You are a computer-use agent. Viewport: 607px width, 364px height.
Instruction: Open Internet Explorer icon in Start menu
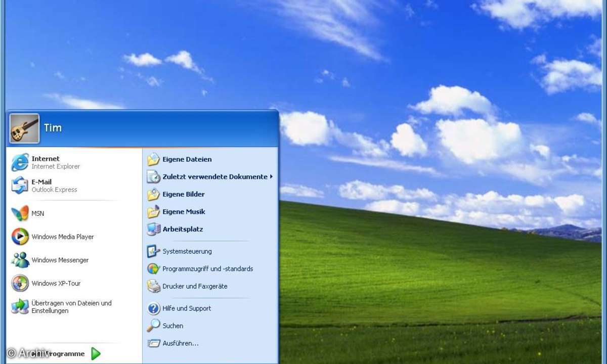20,162
